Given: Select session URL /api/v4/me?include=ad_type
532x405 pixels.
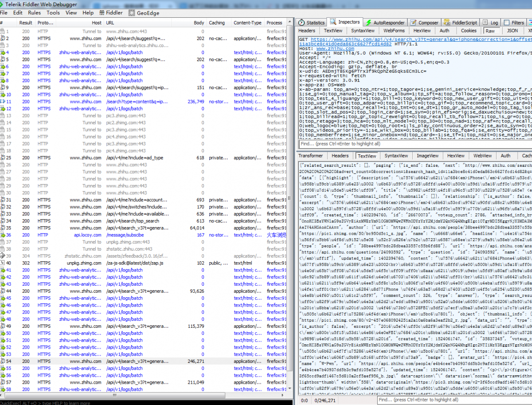Looking at the screenshot, I should pos(144,158).
